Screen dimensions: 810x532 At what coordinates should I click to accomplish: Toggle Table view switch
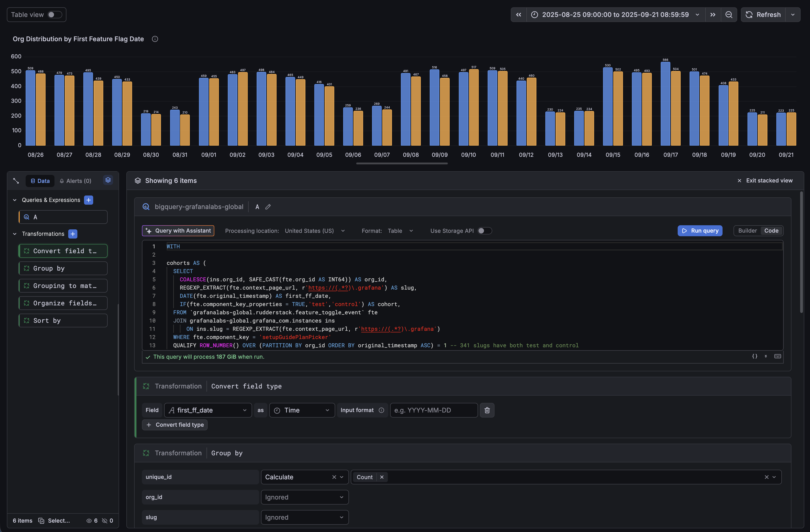pos(54,15)
